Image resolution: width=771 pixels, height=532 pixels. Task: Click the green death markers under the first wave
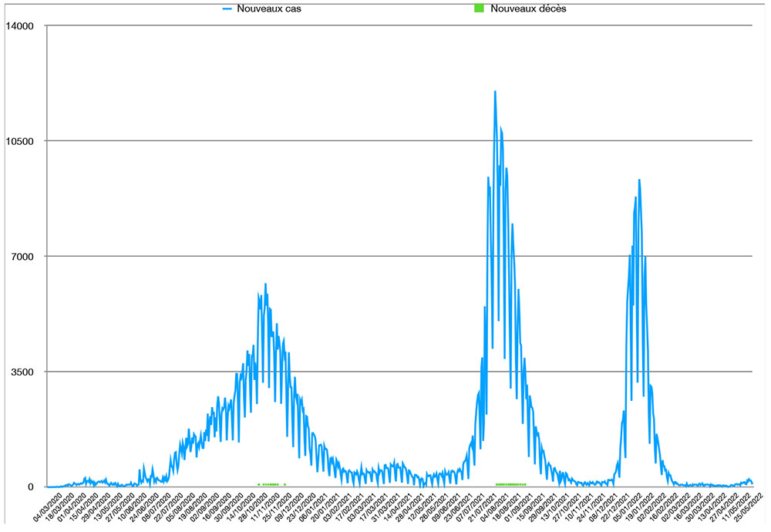(x=268, y=484)
